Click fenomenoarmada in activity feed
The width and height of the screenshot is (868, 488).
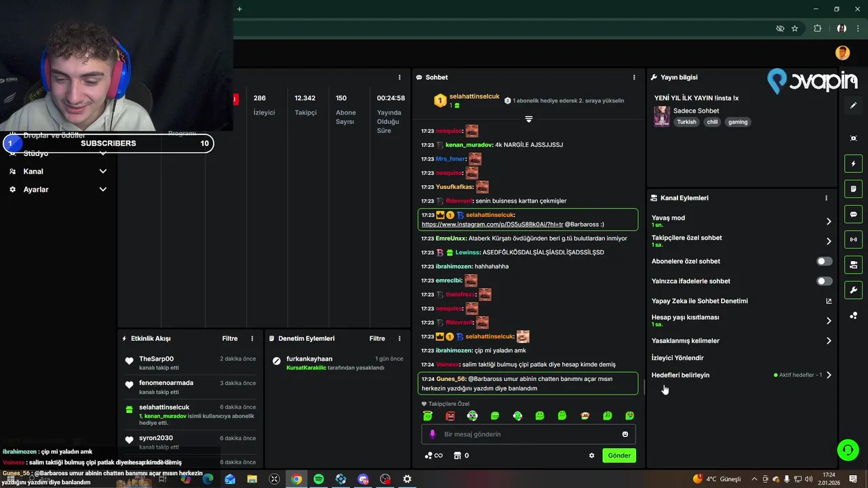coord(166,383)
